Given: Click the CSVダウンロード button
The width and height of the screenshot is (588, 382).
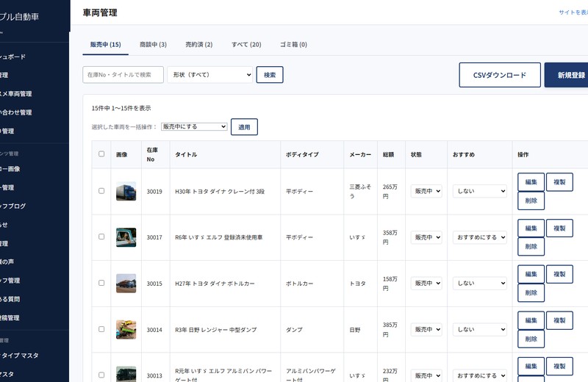Looking at the screenshot, I should [x=500, y=75].
